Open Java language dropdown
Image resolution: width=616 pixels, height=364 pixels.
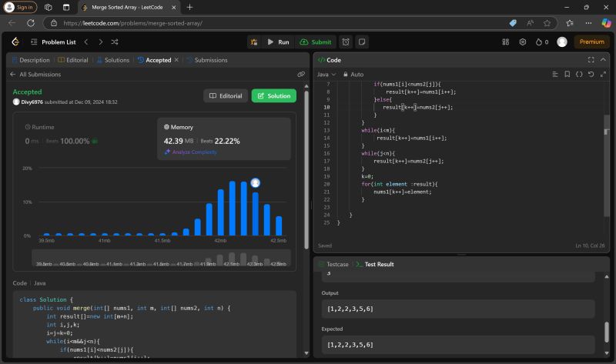[326, 74]
